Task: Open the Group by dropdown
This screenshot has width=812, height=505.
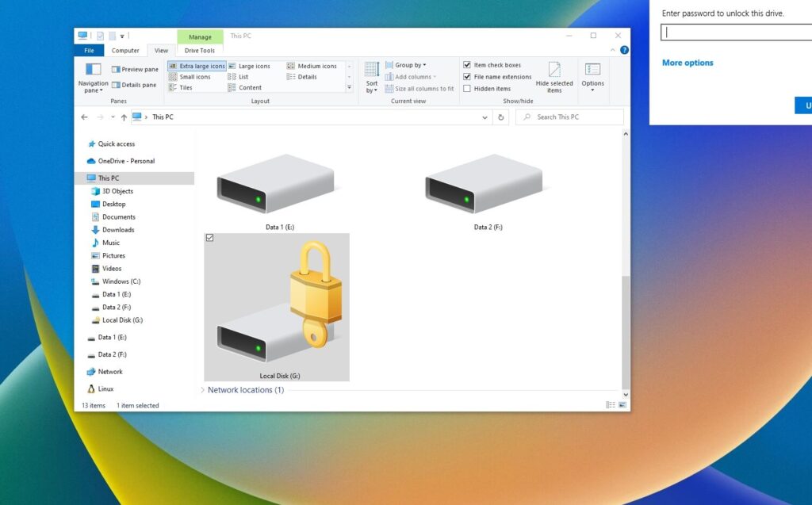Action: (405, 65)
